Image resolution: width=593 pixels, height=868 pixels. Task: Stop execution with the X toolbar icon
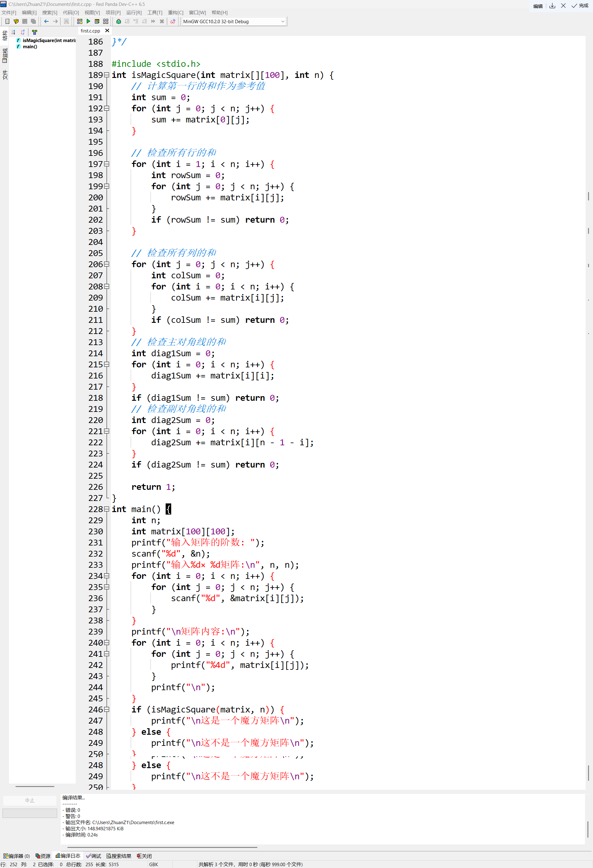click(x=162, y=21)
